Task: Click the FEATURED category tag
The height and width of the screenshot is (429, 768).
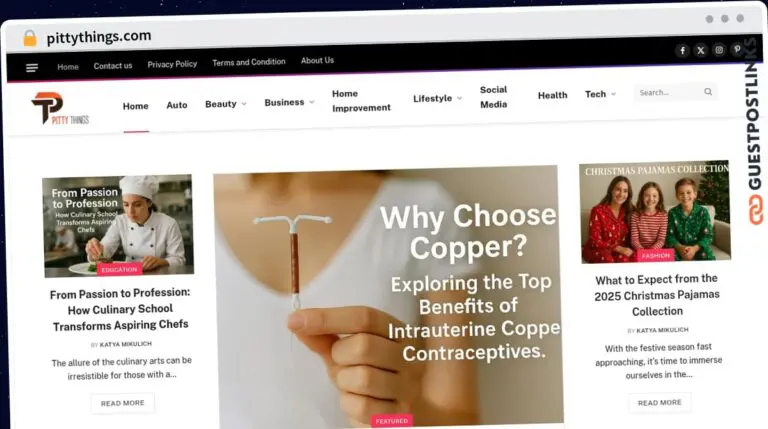Action: tap(391, 421)
